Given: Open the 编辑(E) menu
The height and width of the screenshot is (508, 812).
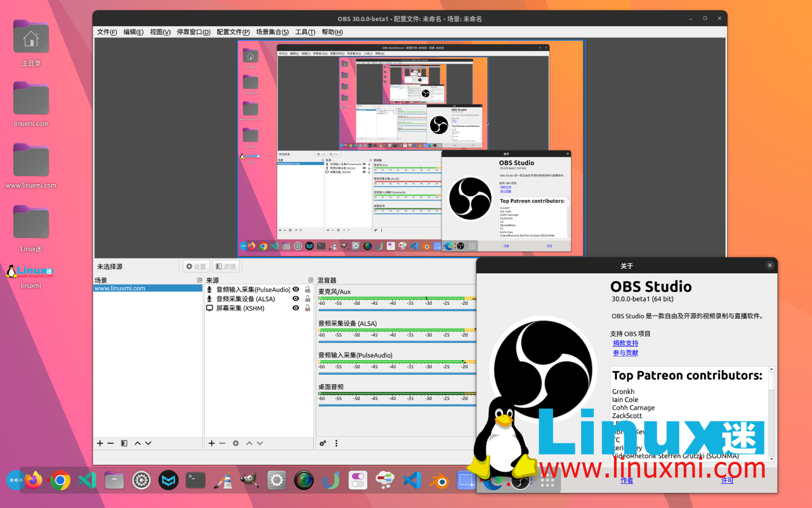Looking at the screenshot, I should point(133,32).
